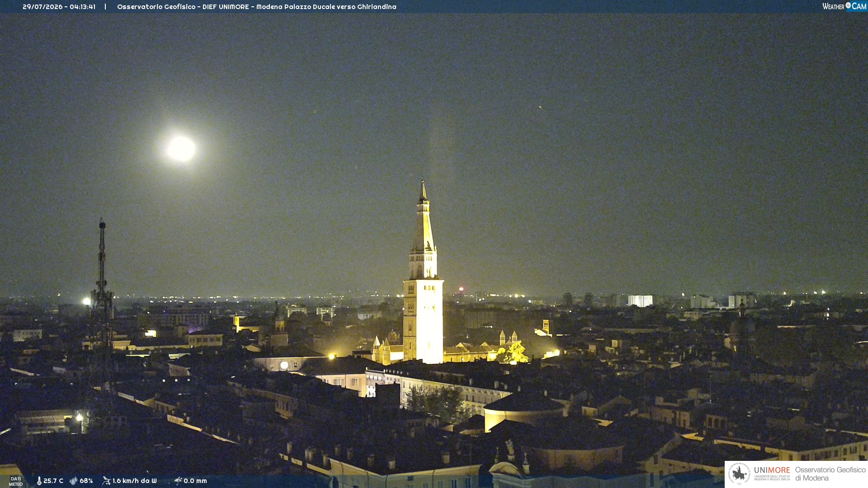
Task: Click the 1.6 km/h da W wind reading
Action: pyautogui.click(x=135, y=481)
